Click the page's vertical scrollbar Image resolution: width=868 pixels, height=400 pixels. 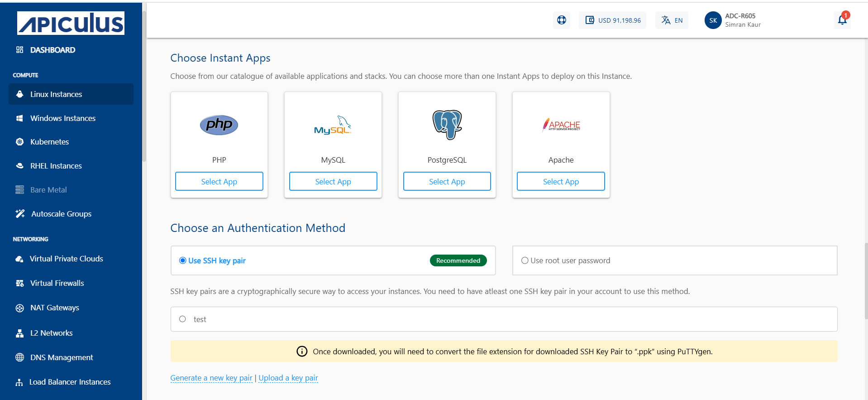(866, 281)
